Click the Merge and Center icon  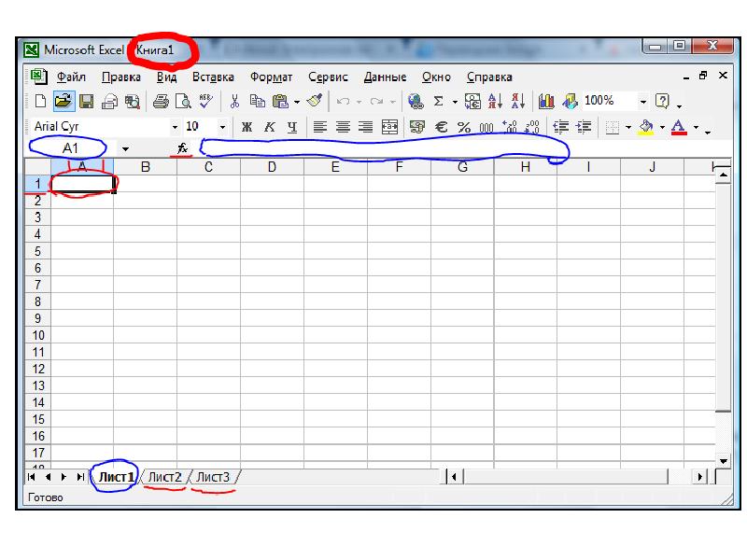click(x=389, y=127)
